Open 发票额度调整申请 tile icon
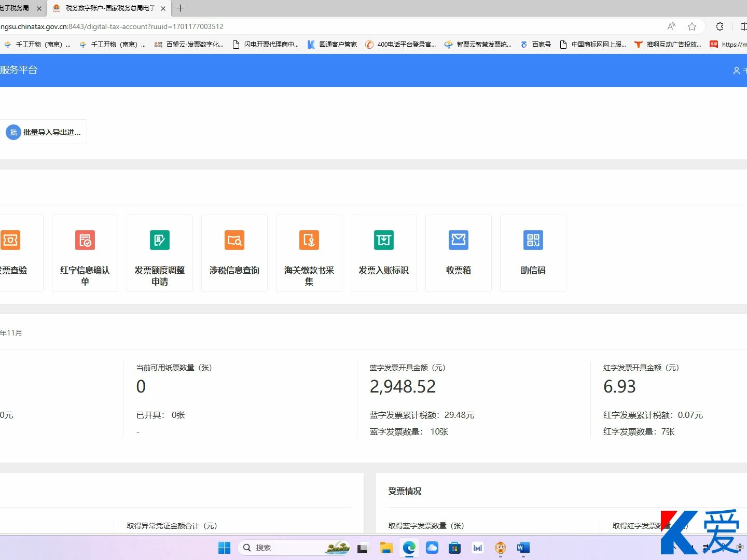 pos(160,240)
